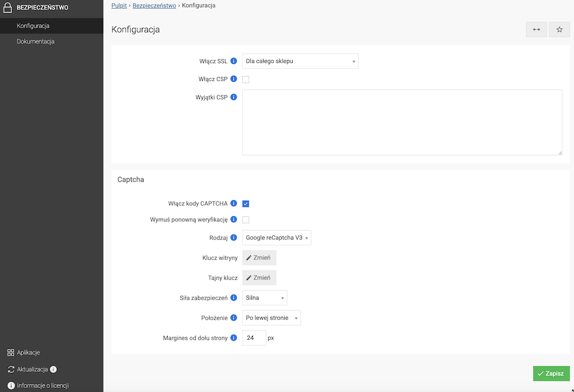Open the Włącz SSL dropdown

300,61
